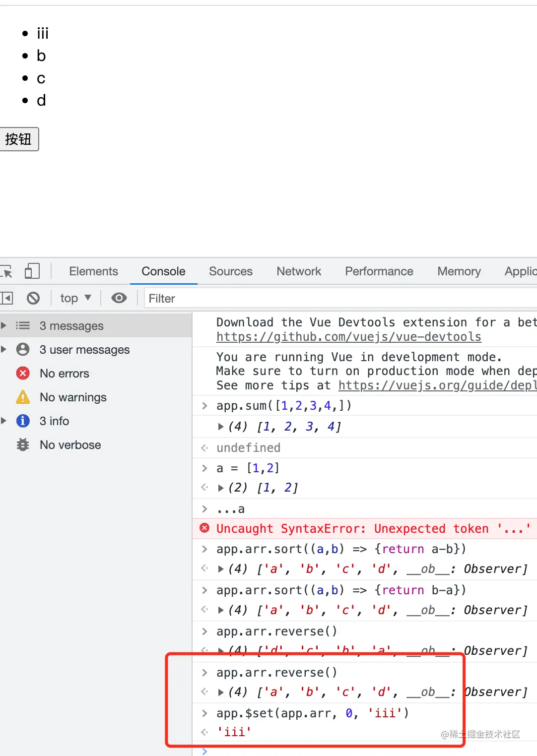Click the app.$set(app.arr, 0, 'iii') command

pyautogui.click(x=313, y=713)
